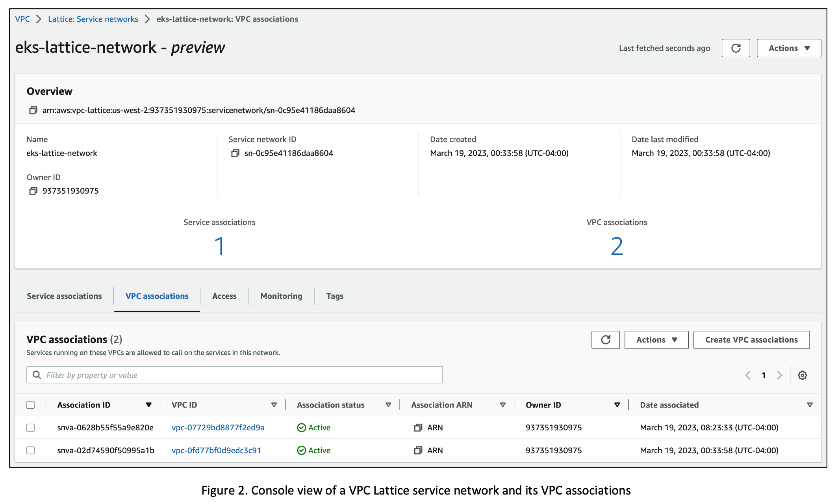Viewport: 838px width, 504px height.
Task: Refresh the VPC associations table
Action: point(605,339)
